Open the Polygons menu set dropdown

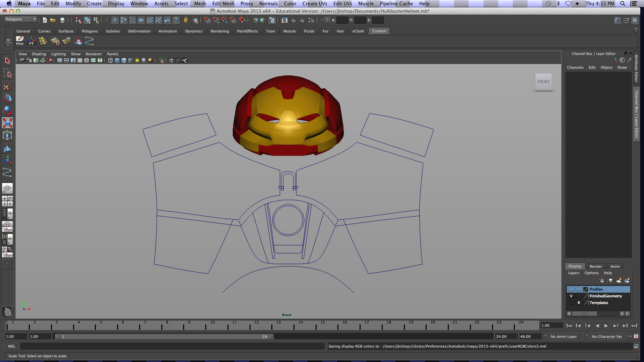[20, 19]
